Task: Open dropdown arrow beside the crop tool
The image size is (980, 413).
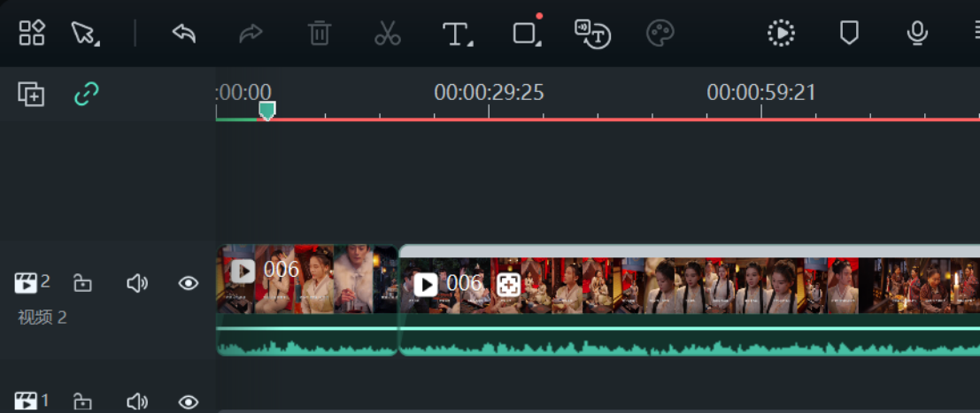Action: pyautogui.click(x=538, y=43)
